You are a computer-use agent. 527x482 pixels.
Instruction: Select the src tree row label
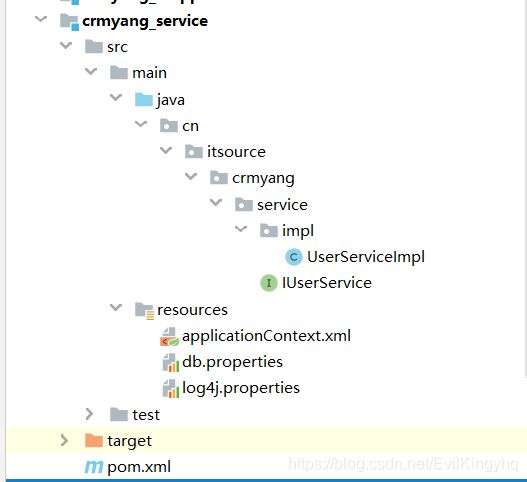tap(117, 47)
